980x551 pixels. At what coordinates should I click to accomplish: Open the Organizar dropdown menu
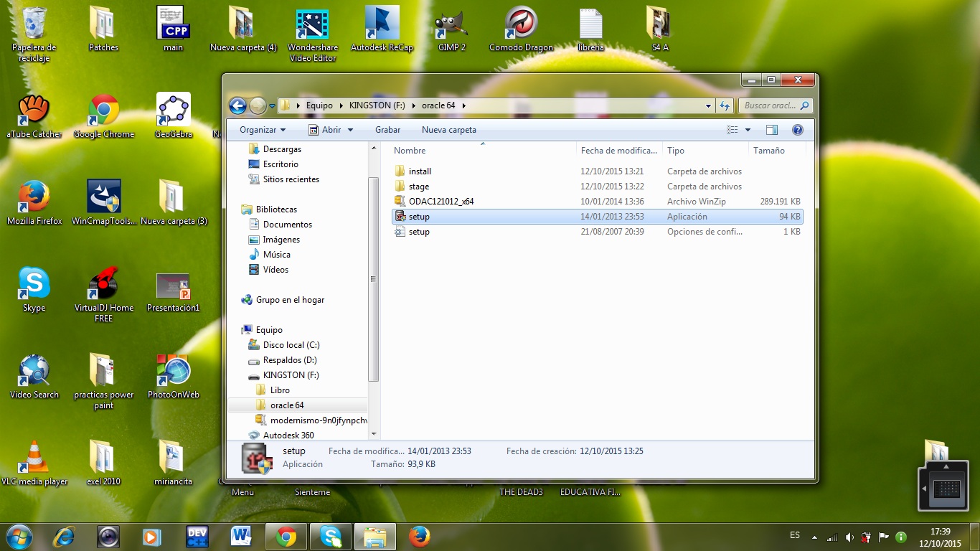(262, 130)
